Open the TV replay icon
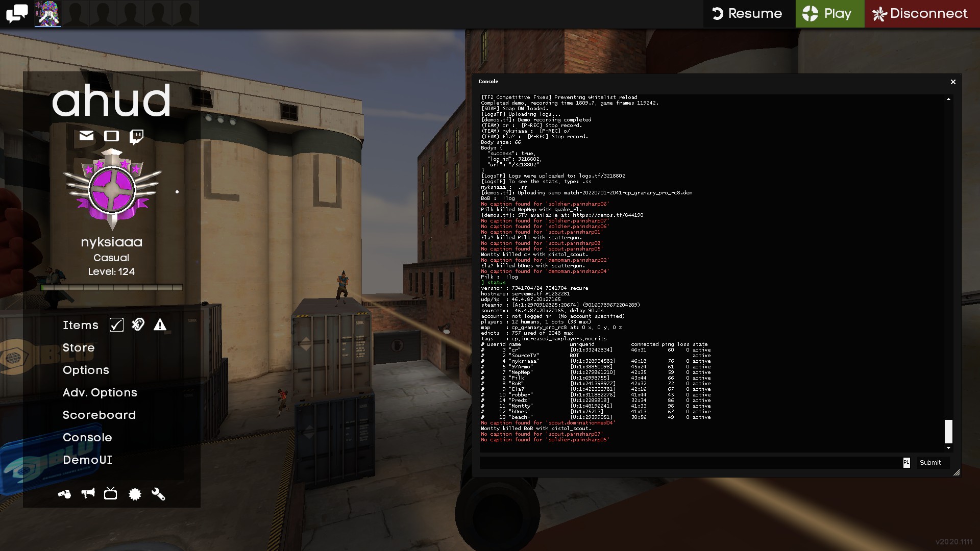This screenshot has height=551, width=980. pos(110,493)
